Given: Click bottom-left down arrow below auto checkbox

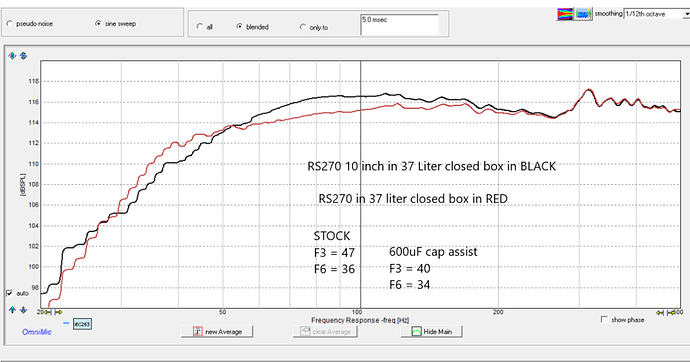Looking at the screenshot, I should (23, 310).
